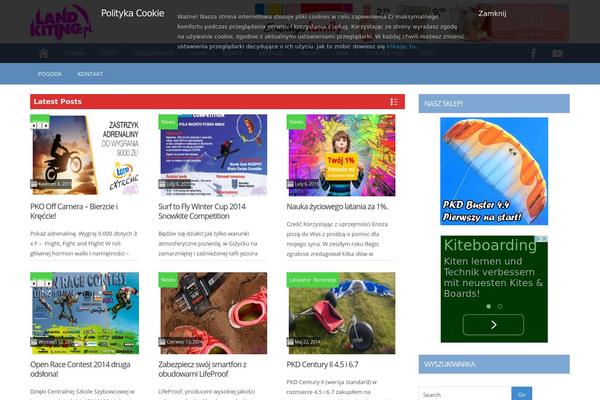Screen dimensions: 600x400
Task: Click Twój 1% child thumbnail
Action: pyautogui.click(x=341, y=155)
